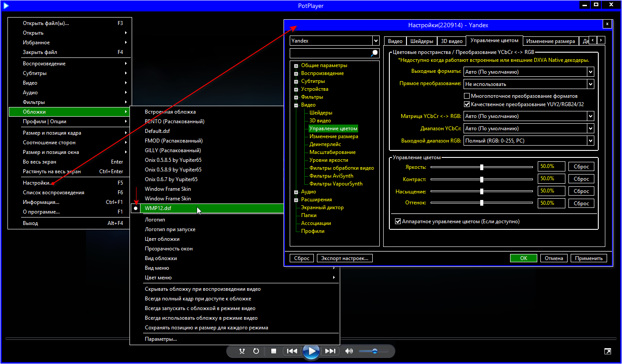Skip to the next track

(x=330, y=351)
